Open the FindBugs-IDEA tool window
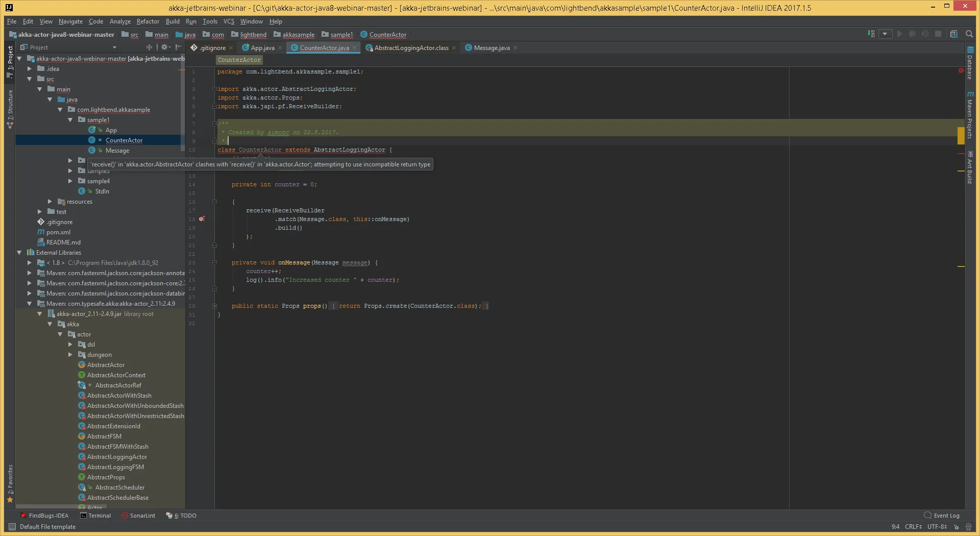Image resolution: width=980 pixels, height=536 pixels. tap(44, 516)
